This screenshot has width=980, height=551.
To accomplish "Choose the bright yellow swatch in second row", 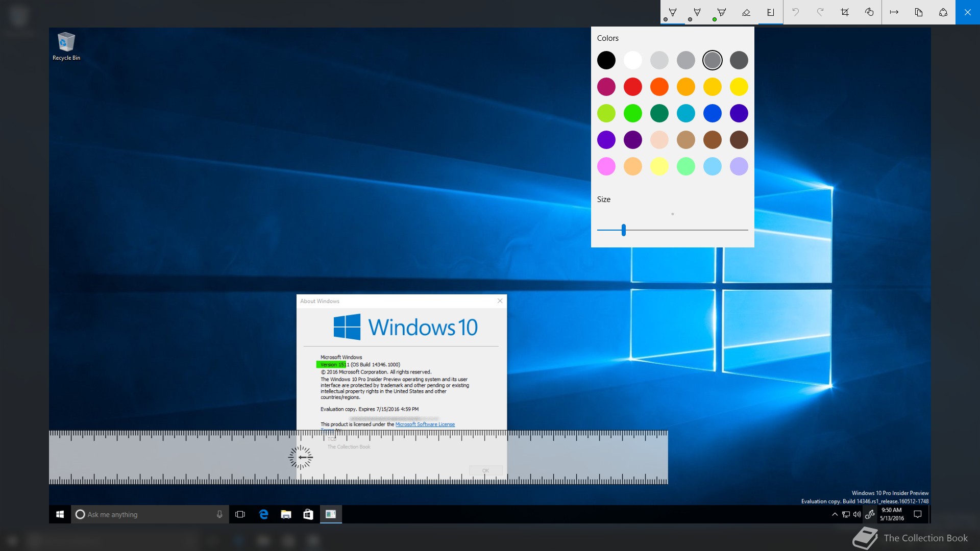I will [x=739, y=87].
